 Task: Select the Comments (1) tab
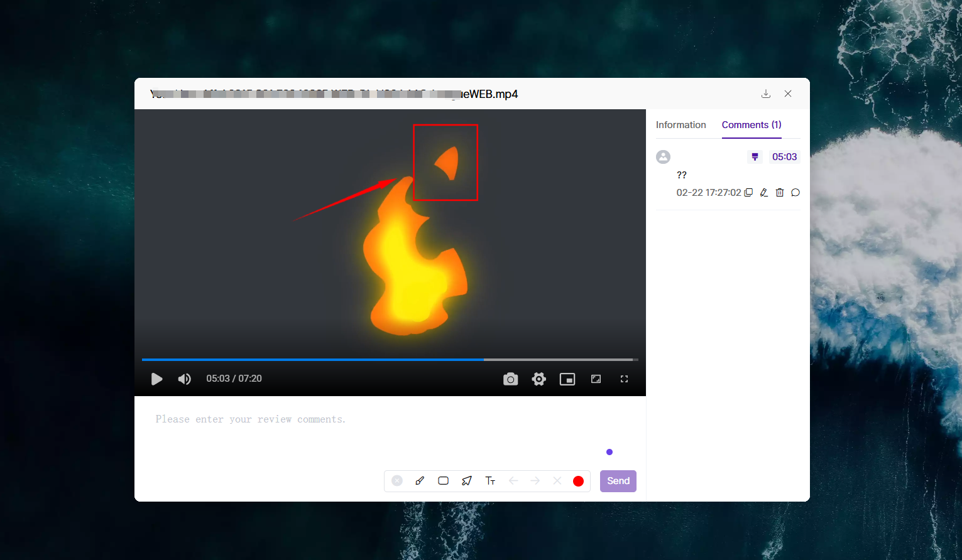click(752, 125)
